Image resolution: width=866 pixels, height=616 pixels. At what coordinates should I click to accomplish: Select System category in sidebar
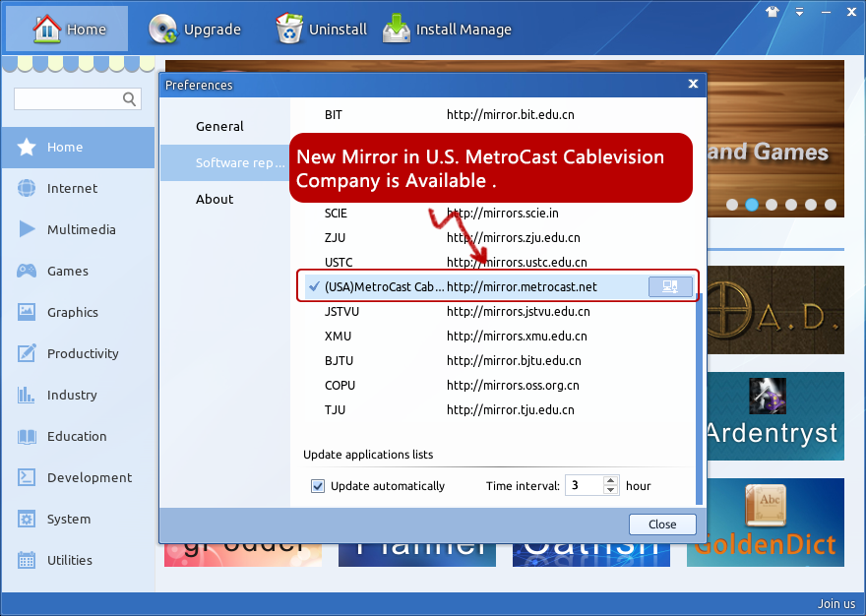pyautogui.click(x=78, y=520)
